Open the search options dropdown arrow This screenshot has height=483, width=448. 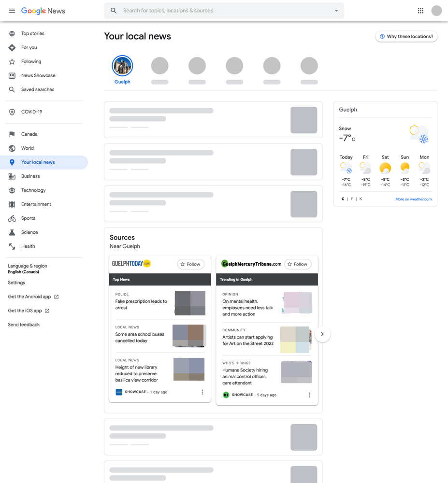pos(336,10)
